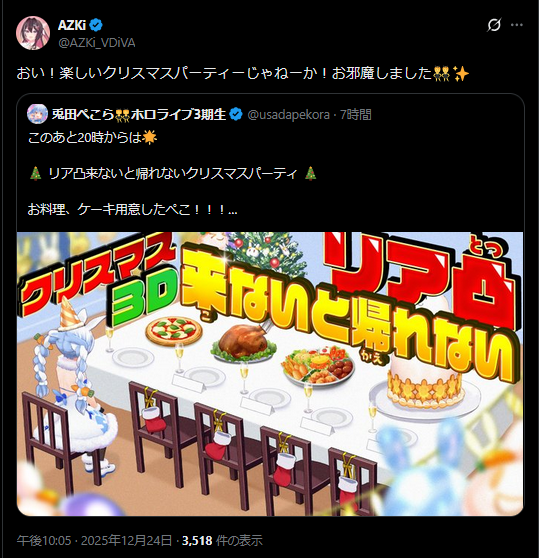Screen dimensions: 539x558
Task: Click AZKi's blue verified badge
Action: pos(96,25)
